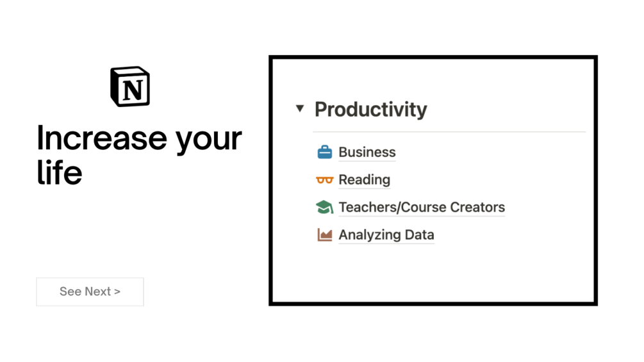The height and width of the screenshot is (362, 644).
Task: Click the 'Increase your' headline line
Action: pyautogui.click(x=139, y=138)
